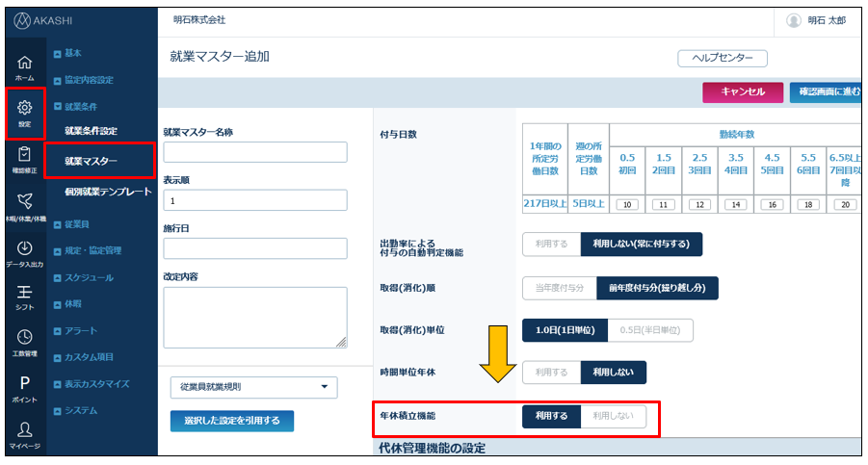Open the 工数管理 clock icon

[24, 343]
